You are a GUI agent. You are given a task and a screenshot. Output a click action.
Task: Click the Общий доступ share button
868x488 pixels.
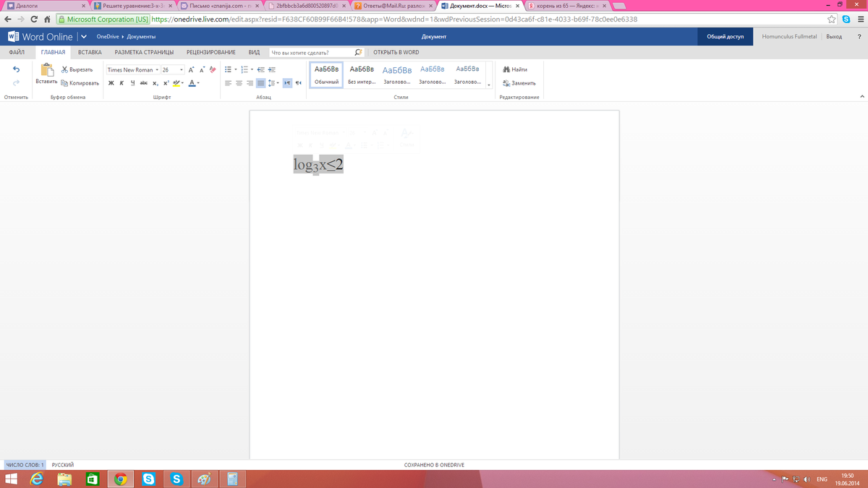click(725, 36)
